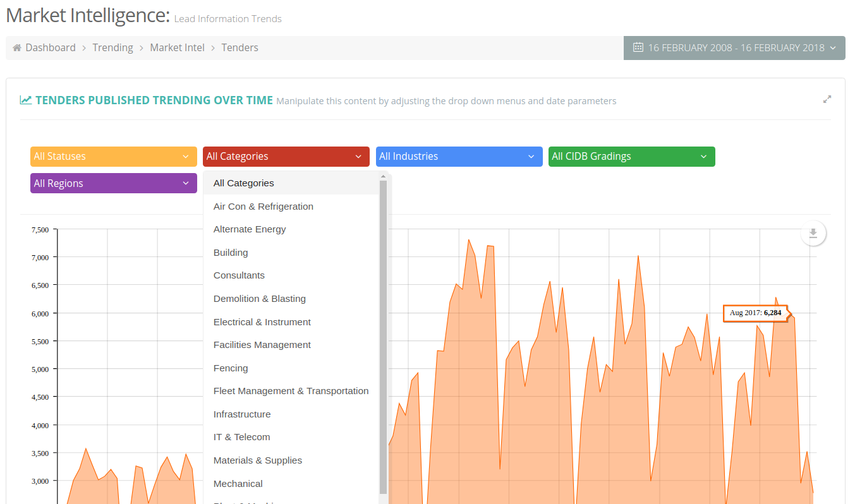Click the 5,000 y-axis label
The image size is (855, 504).
[x=40, y=369]
